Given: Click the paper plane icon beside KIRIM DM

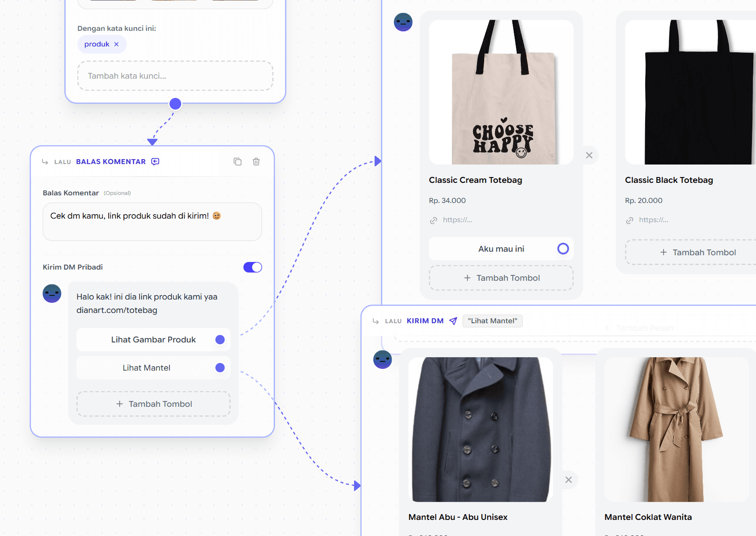Looking at the screenshot, I should [x=453, y=321].
